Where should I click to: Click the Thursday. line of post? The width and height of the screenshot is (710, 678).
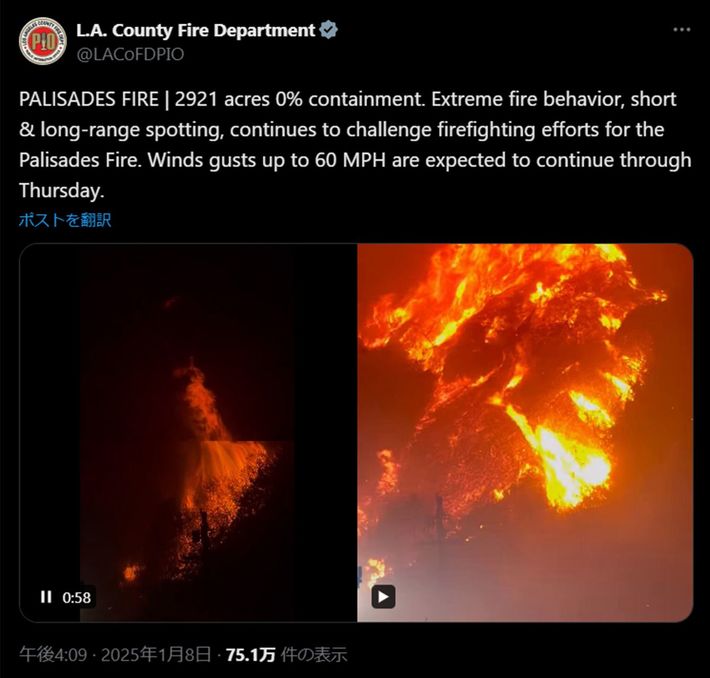pyautogui.click(x=62, y=190)
